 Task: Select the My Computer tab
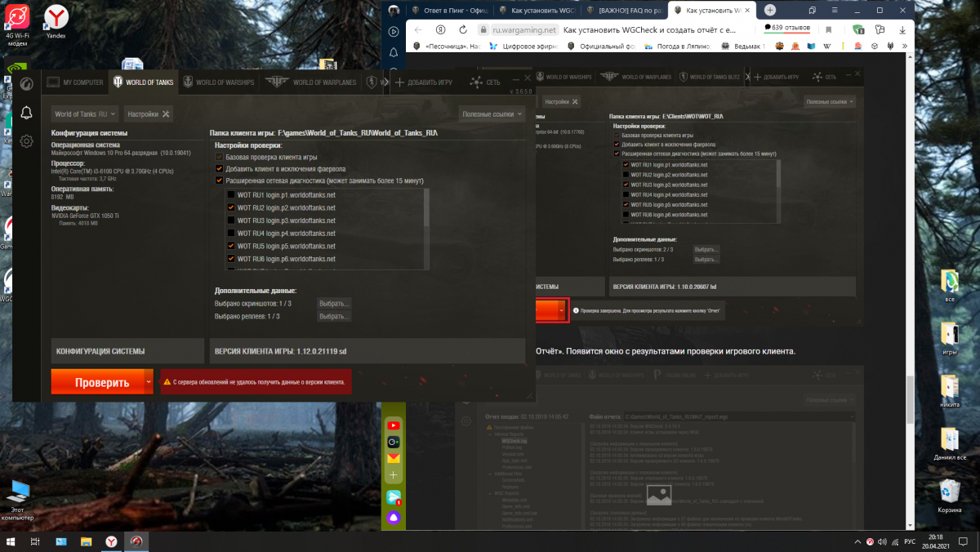pos(76,82)
